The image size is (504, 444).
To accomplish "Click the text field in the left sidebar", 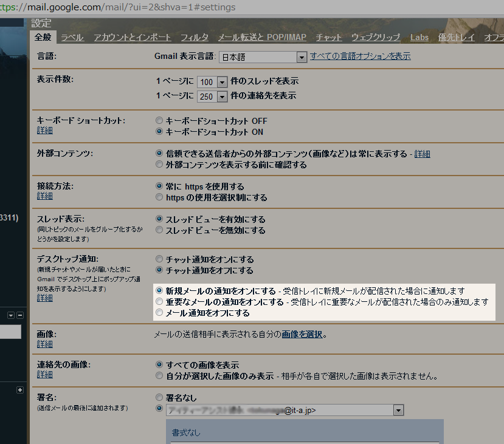I will (x=10, y=332).
